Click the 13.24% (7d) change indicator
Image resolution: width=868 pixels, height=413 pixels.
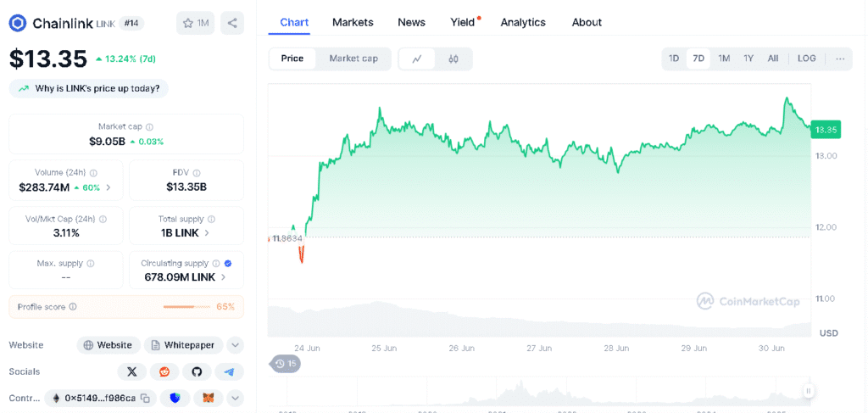pos(125,59)
